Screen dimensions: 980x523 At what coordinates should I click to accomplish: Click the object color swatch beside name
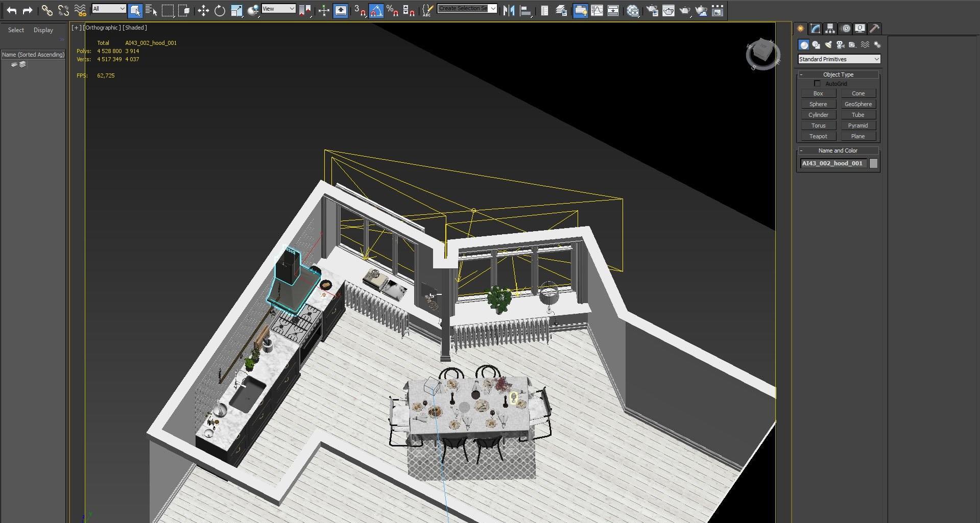[873, 163]
